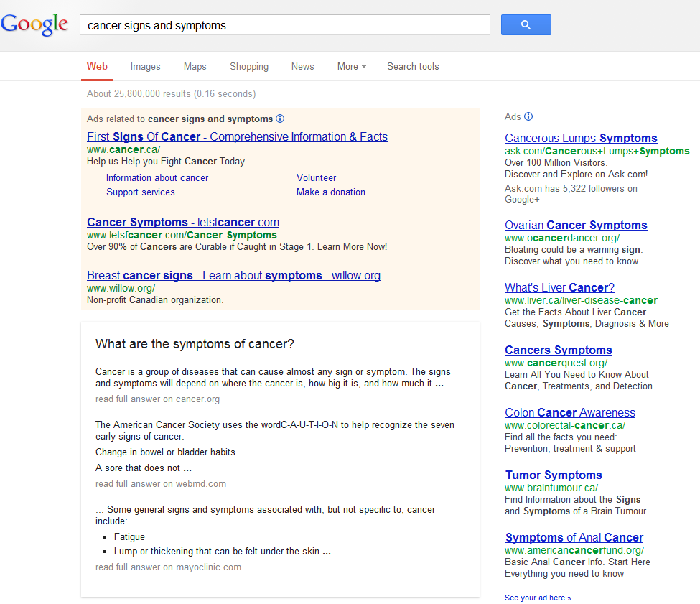This screenshot has height=604, width=700.
Task: Open the Volunteer sitelink
Action: click(316, 177)
